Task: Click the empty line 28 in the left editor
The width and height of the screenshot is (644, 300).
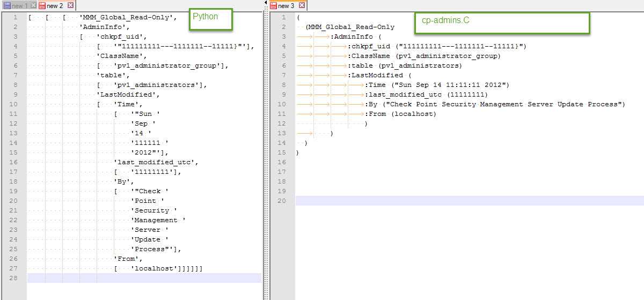Action: [x=144, y=278]
